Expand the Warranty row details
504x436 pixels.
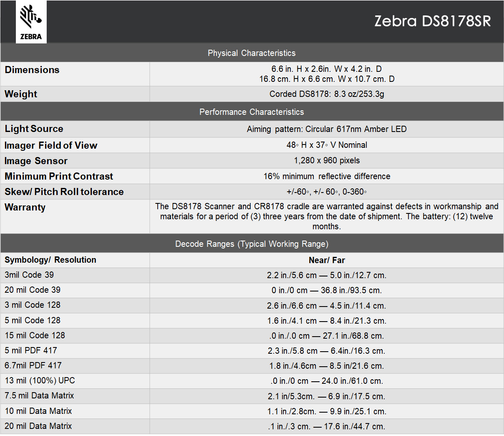[x=25, y=207]
